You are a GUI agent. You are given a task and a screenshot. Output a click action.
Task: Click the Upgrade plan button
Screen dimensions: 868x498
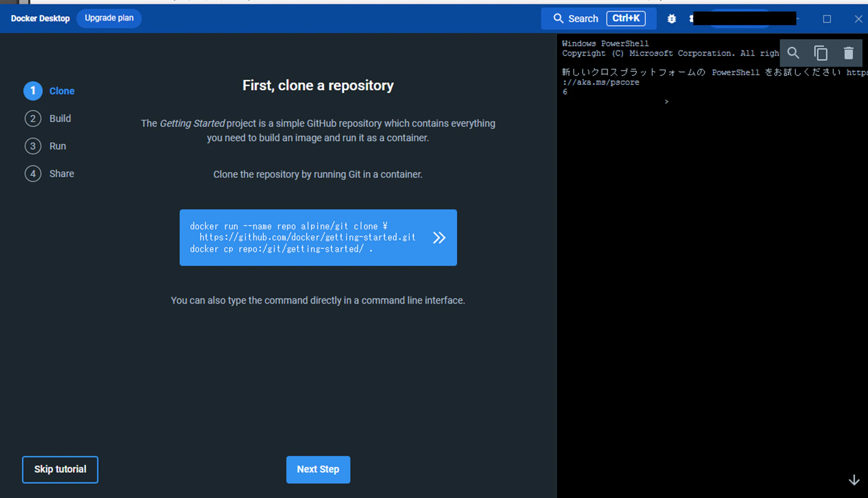pos(109,18)
